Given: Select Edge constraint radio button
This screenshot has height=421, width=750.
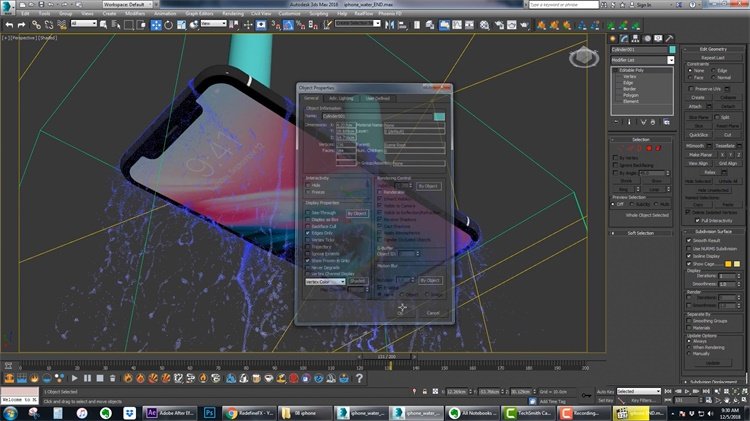Looking at the screenshot, I should click(x=714, y=70).
